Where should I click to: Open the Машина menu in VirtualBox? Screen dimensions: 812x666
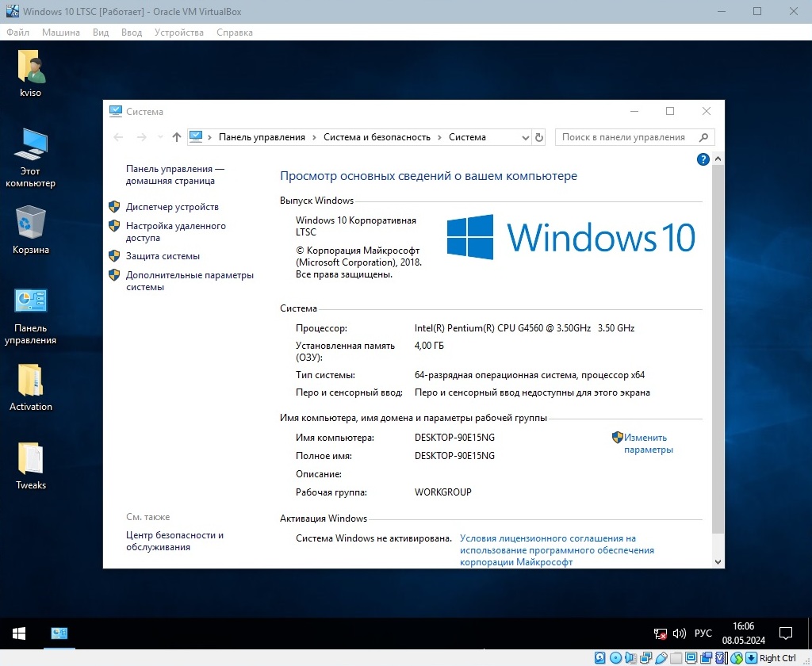[x=61, y=33]
